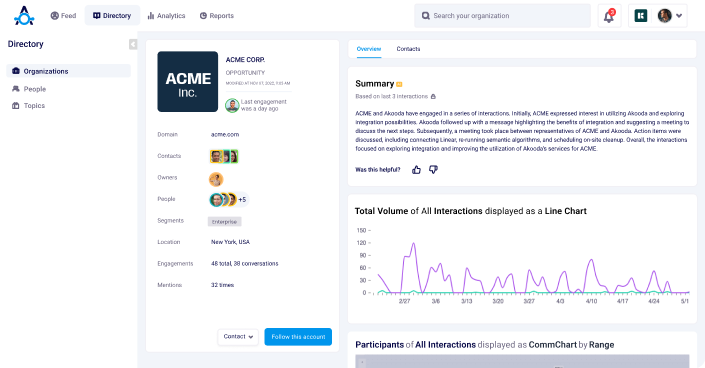This screenshot has width=705, height=368.
Task: Click the OPPORTUNITY status label
Action: (245, 72)
